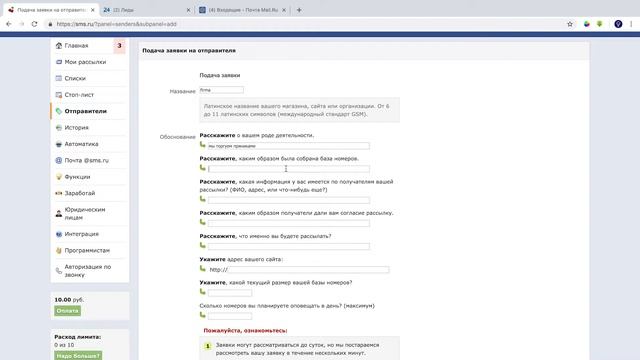640x360 pixels.
Task: Select Отправители in sidebar
Action: (85, 111)
